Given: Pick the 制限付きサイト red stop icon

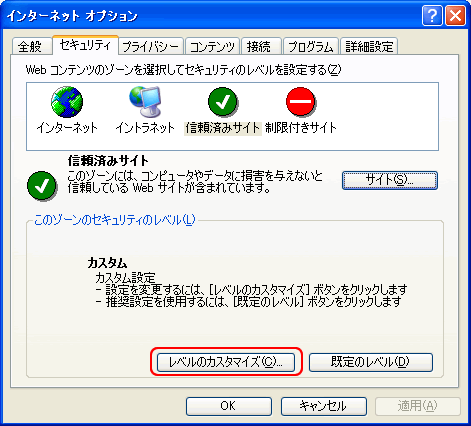Looking at the screenshot, I should coord(301,102).
